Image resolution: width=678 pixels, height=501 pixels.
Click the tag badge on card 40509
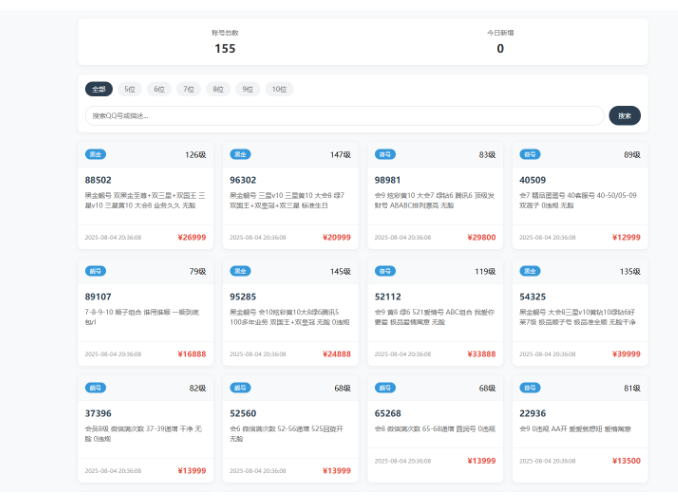click(530, 155)
